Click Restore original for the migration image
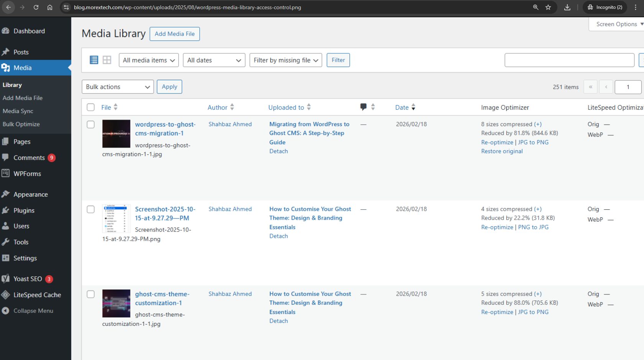 (x=502, y=151)
